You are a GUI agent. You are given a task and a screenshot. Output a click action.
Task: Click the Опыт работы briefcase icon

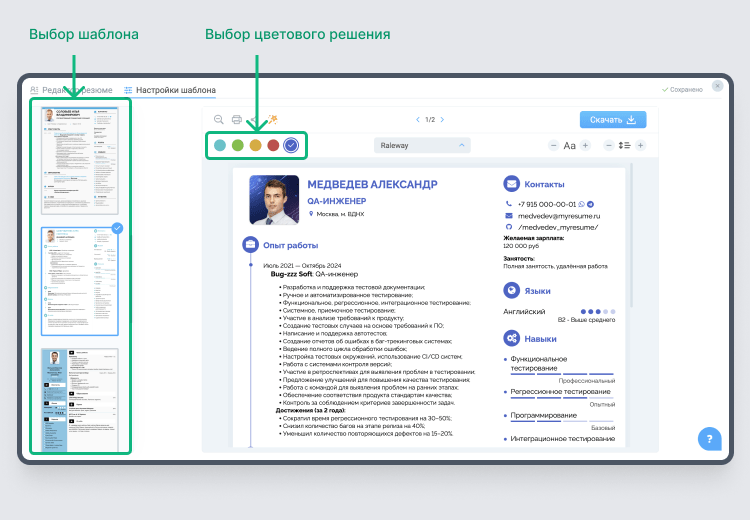click(x=250, y=245)
